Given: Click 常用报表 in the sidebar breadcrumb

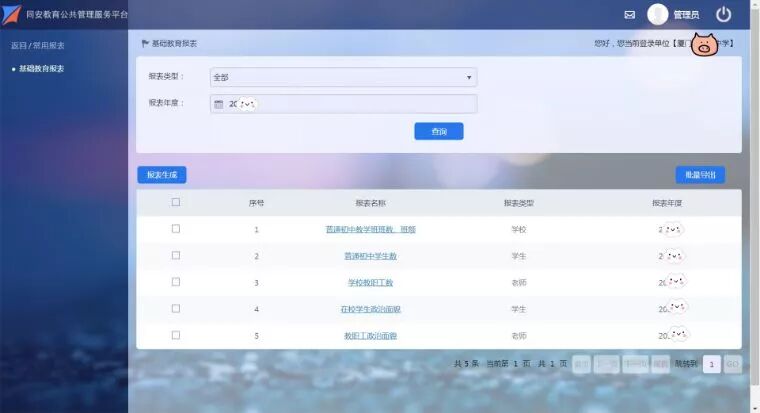Looking at the screenshot, I should (x=48, y=46).
